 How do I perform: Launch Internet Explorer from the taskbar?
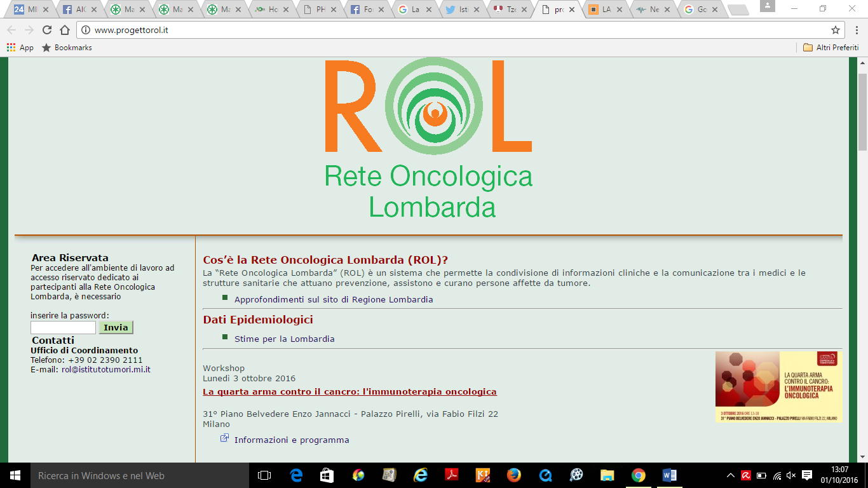420,475
